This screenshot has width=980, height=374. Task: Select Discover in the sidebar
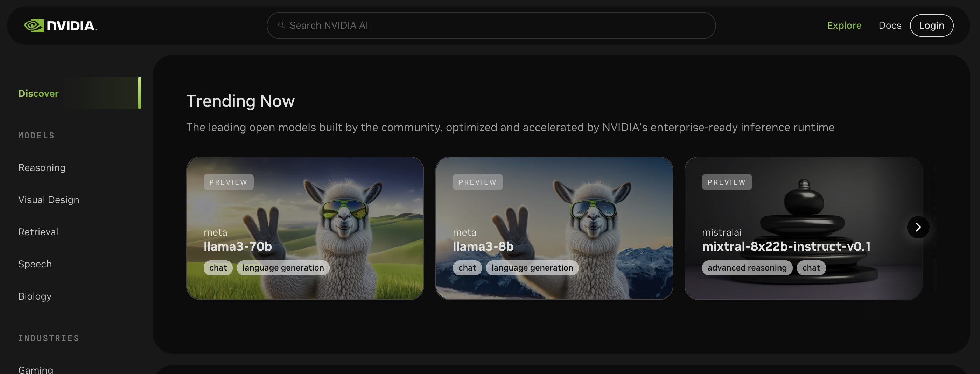79,93
